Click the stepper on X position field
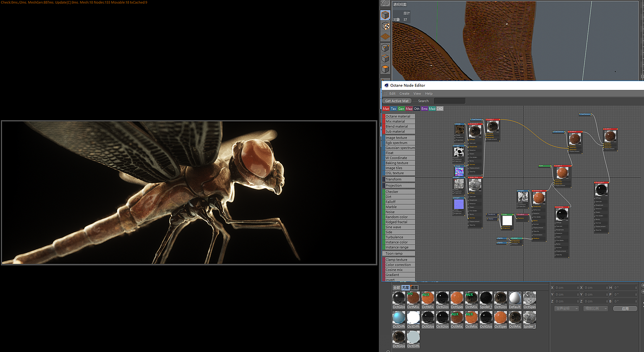This screenshot has height=352, width=644. (x=578, y=288)
